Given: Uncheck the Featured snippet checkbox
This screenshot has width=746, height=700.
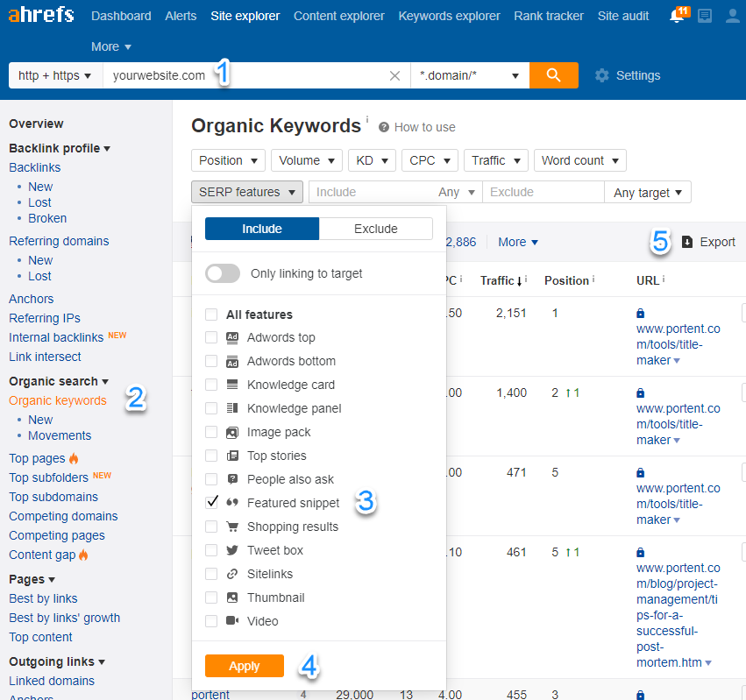Looking at the screenshot, I should 212,502.
